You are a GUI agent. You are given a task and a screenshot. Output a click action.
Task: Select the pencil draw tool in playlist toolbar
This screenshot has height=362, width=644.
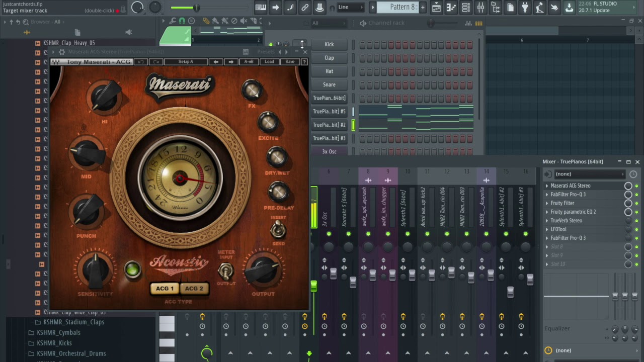pyautogui.click(x=206, y=21)
